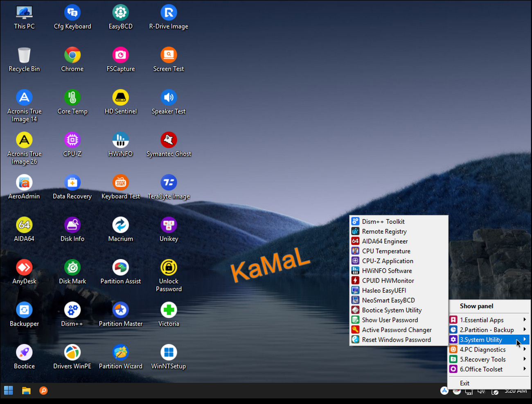Open 3.System Utility submenu entry
This screenshot has height=404, width=532.
coord(489,339)
